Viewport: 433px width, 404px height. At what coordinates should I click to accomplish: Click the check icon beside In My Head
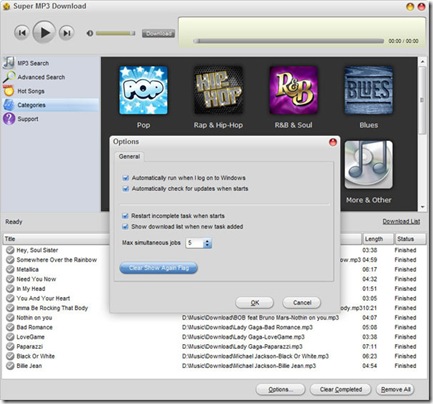click(10, 289)
